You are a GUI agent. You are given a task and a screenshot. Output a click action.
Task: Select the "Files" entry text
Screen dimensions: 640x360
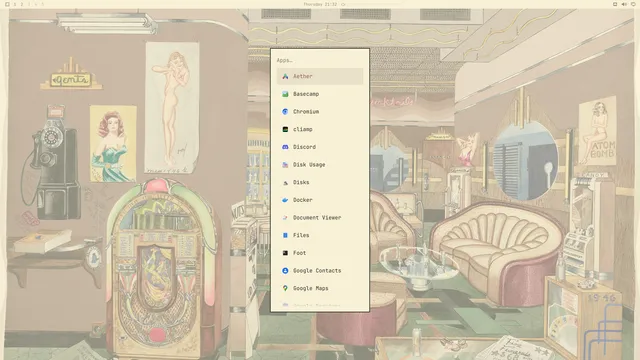pyautogui.click(x=301, y=235)
